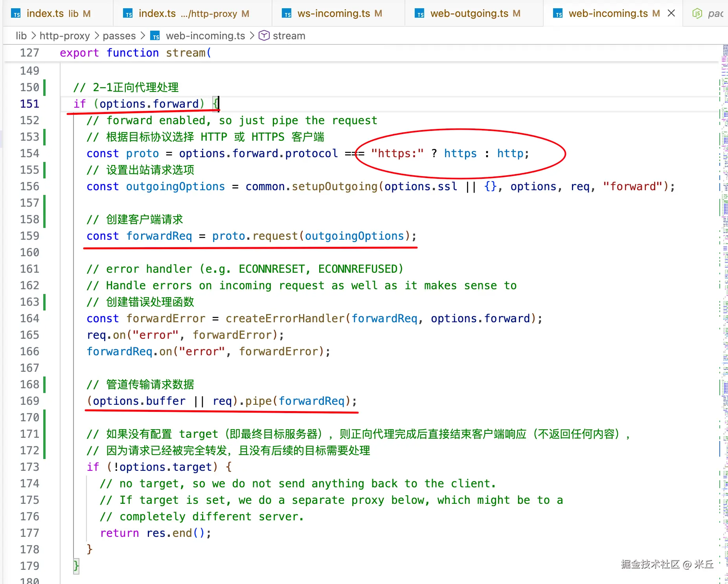Click comment '// 2-1正向代理处理' on line 150
728x584 pixels.
pos(126,87)
